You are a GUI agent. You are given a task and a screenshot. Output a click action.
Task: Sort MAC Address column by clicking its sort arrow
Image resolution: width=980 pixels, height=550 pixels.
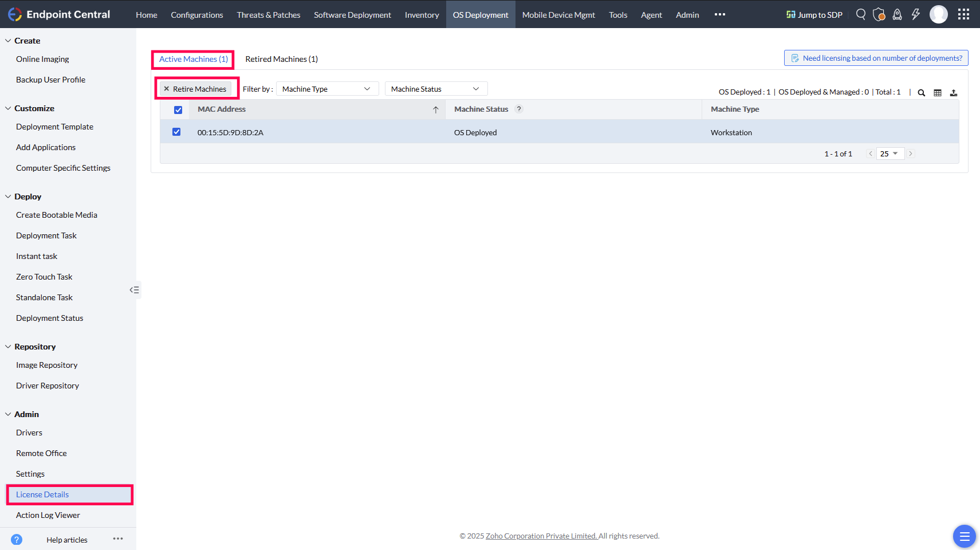(x=436, y=109)
